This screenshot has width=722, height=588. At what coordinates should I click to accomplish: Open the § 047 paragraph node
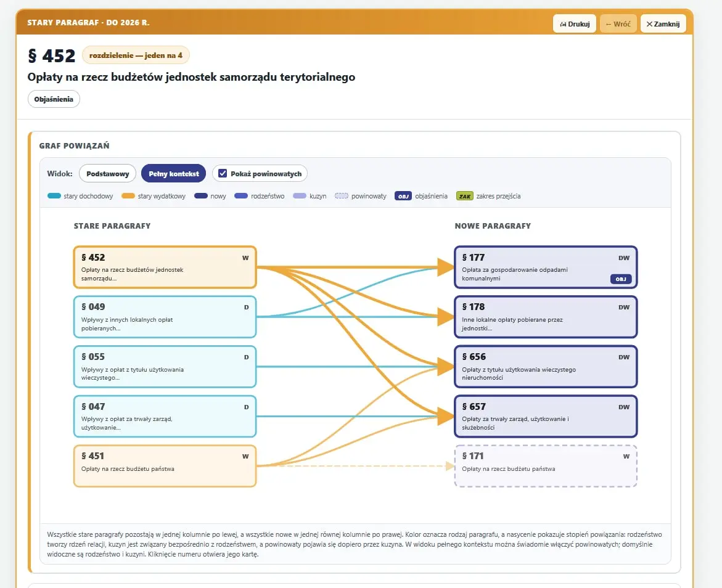point(165,416)
